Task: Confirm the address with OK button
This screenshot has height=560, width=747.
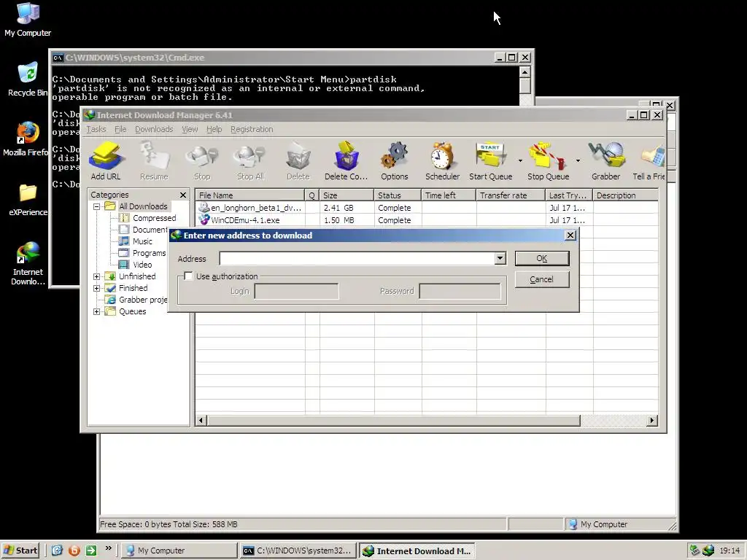Action: point(542,258)
